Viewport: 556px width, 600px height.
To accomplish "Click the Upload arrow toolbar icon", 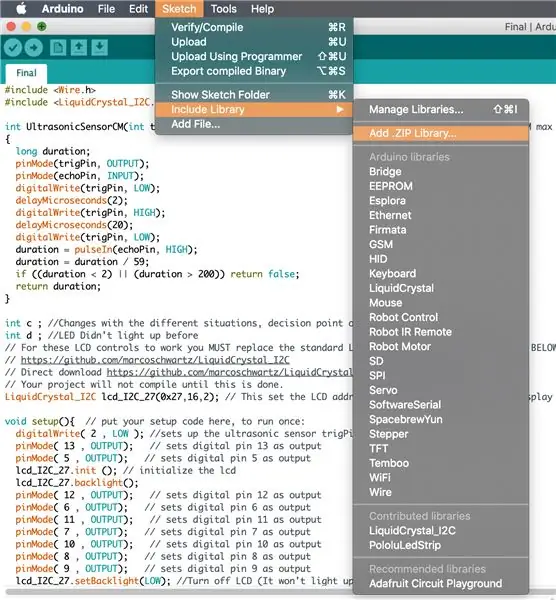I will (x=34, y=48).
